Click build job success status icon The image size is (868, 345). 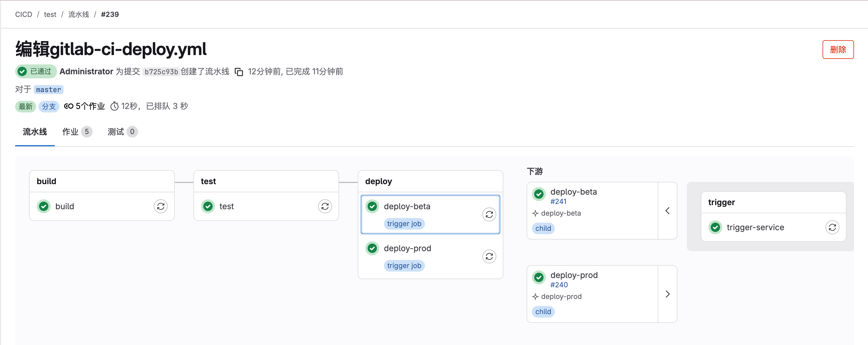click(x=44, y=206)
